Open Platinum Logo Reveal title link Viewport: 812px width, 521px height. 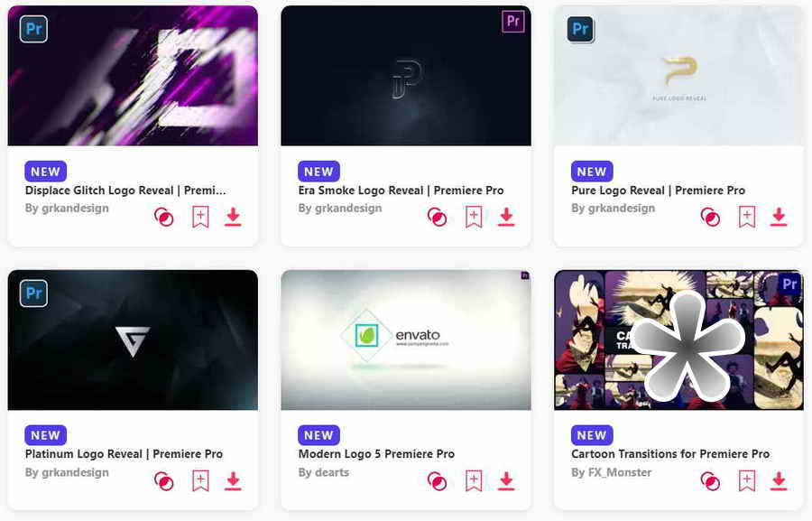(124, 453)
